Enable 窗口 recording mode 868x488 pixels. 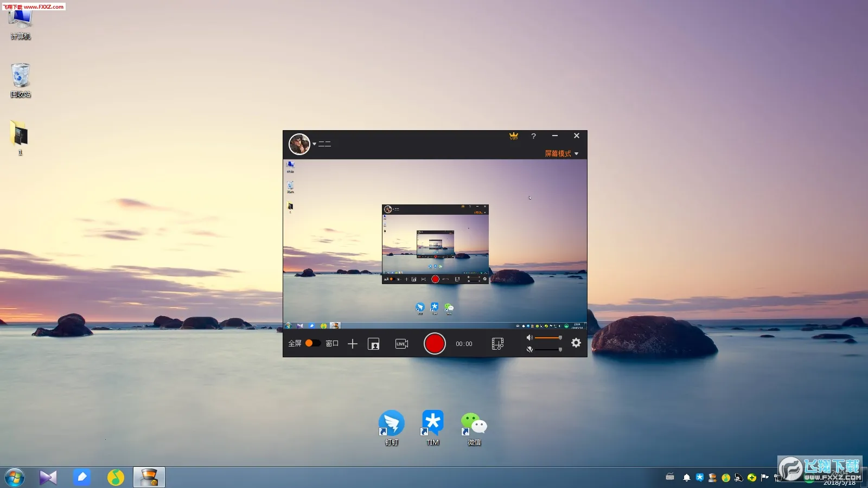tap(331, 343)
